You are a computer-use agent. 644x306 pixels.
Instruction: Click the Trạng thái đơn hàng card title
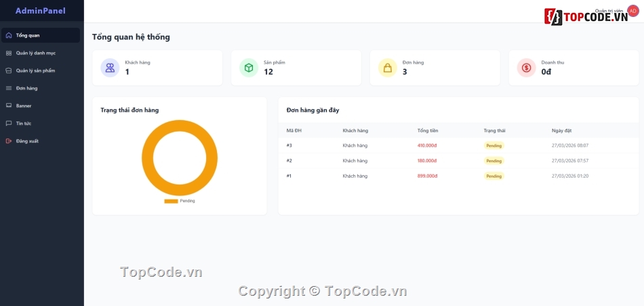coord(129,110)
